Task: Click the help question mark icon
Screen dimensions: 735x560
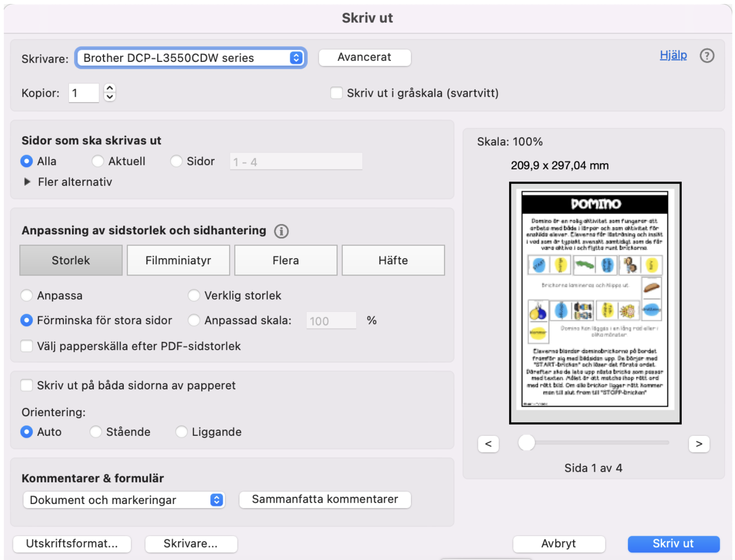Action: [x=707, y=56]
